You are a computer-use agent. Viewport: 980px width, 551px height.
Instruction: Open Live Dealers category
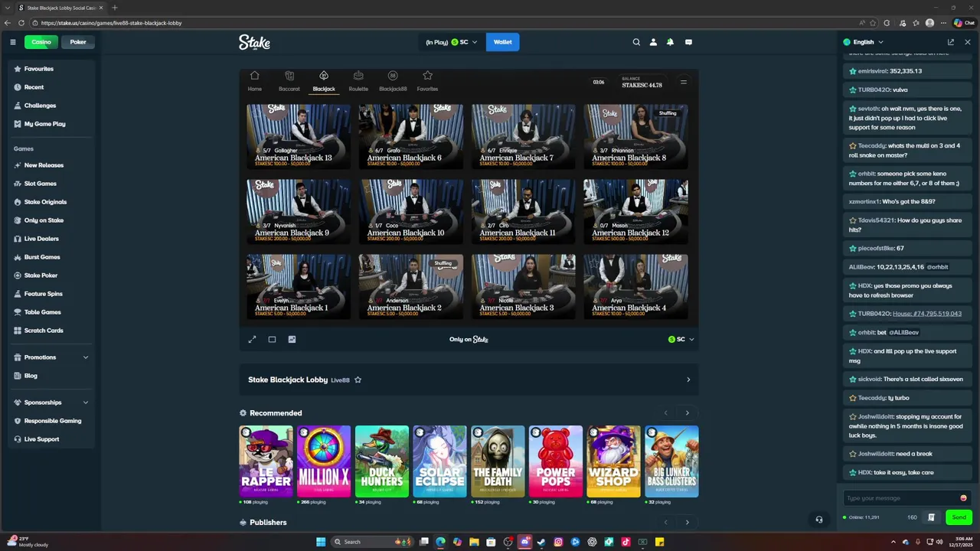(x=52, y=239)
